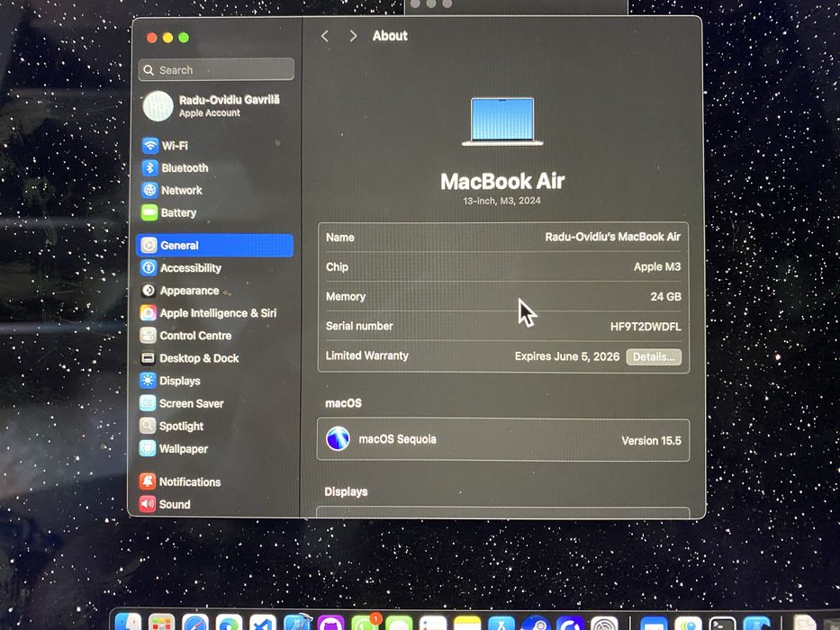The height and width of the screenshot is (630, 840).
Task: Zoom the settings window with green button
Action: pos(184,38)
